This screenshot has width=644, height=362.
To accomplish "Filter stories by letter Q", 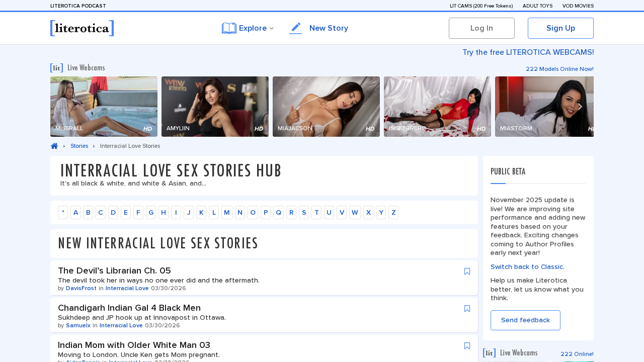I will tap(278, 212).
